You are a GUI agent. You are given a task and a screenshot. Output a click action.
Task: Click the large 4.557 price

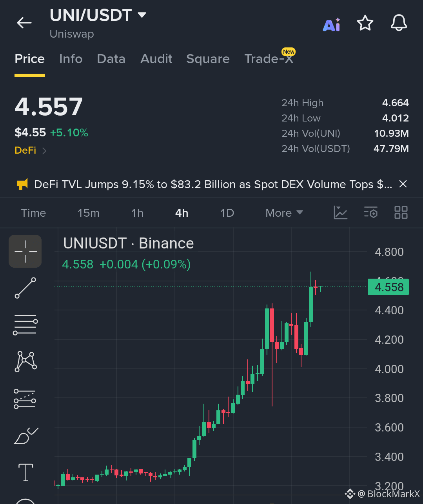click(49, 107)
